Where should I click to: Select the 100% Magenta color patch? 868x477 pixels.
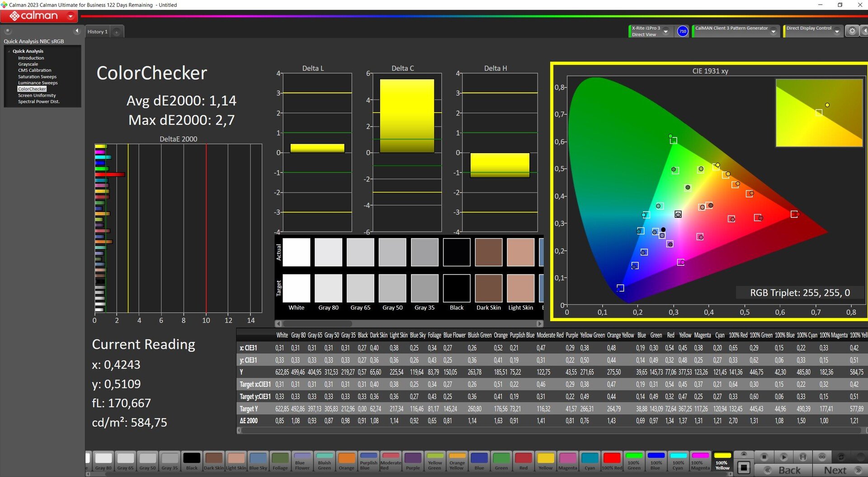point(700,461)
